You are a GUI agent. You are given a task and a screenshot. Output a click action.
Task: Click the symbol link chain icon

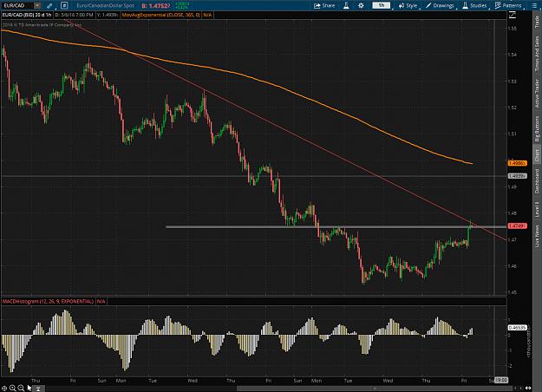click(x=49, y=5)
